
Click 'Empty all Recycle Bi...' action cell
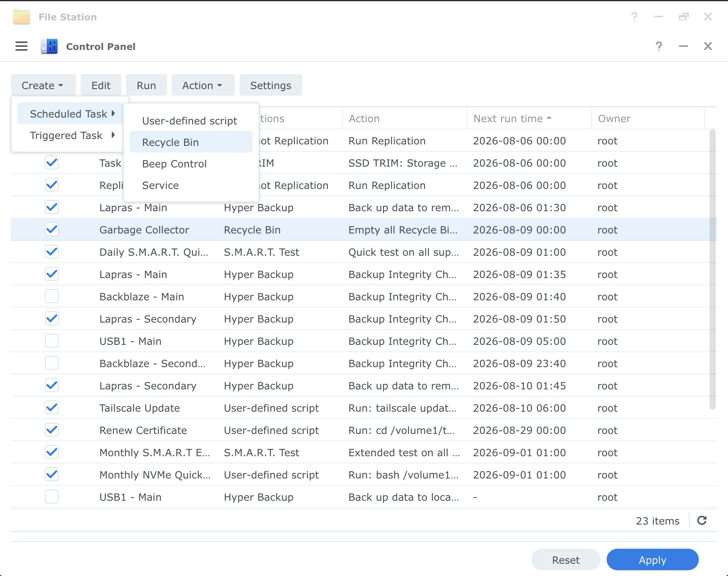point(403,230)
